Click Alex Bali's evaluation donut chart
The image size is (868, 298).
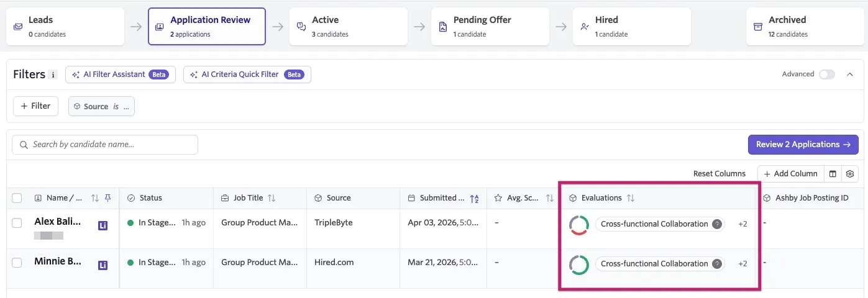point(579,225)
